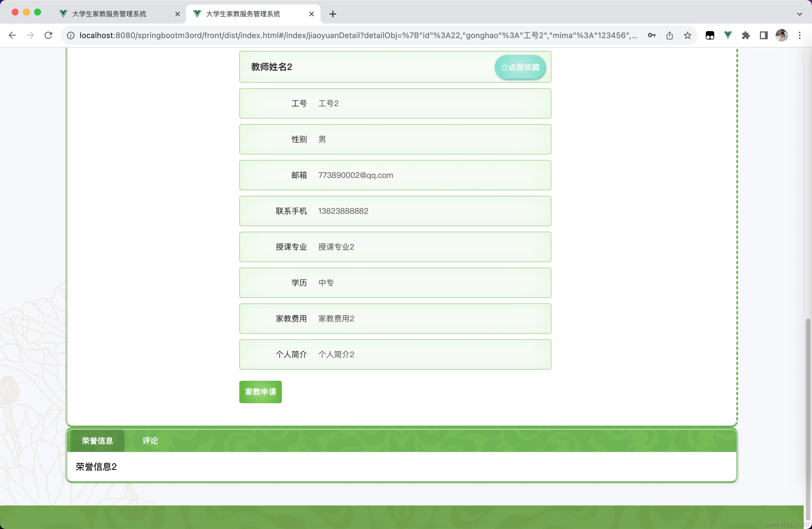This screenshot has width=812, height=529.
Task: Open the user profile avatar
Action: click(782, 36)
